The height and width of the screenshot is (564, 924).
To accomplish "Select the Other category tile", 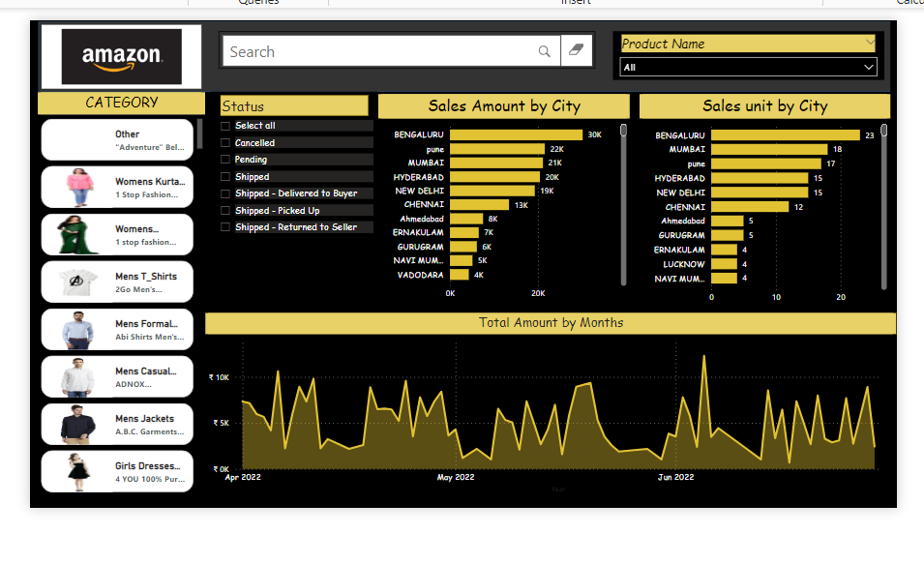I will 117,139.
